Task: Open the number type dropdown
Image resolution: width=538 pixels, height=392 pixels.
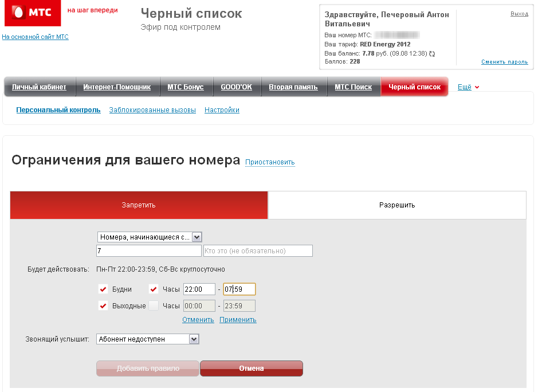Action: (150, 237)
